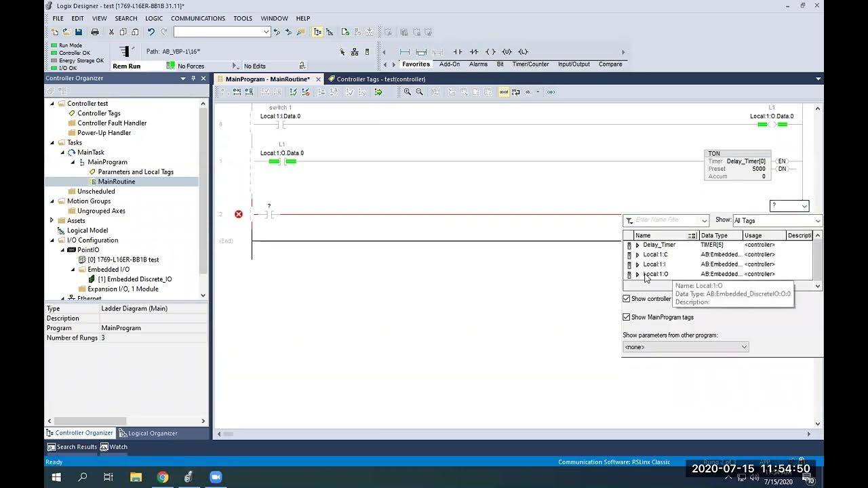Uncheck Show MainProgram tags checkbox
The height and width of the screenshot is (488, 868).
click(x=627, y=317)
